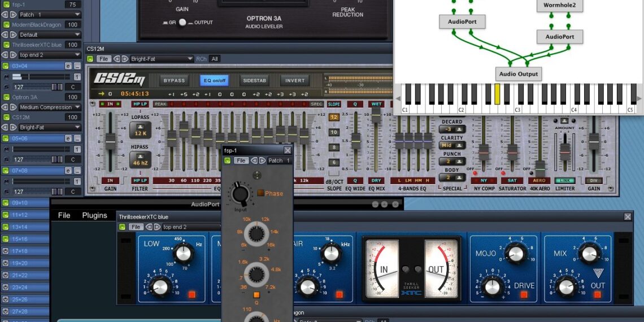Viewport: 644px width, 322px height.
Task: Select the Audio Output node in the routing graph
Action: [x=519, y=74]
